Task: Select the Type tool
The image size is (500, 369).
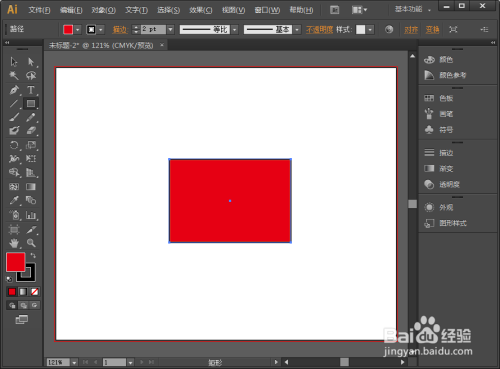Action: (x=31, y=90)
